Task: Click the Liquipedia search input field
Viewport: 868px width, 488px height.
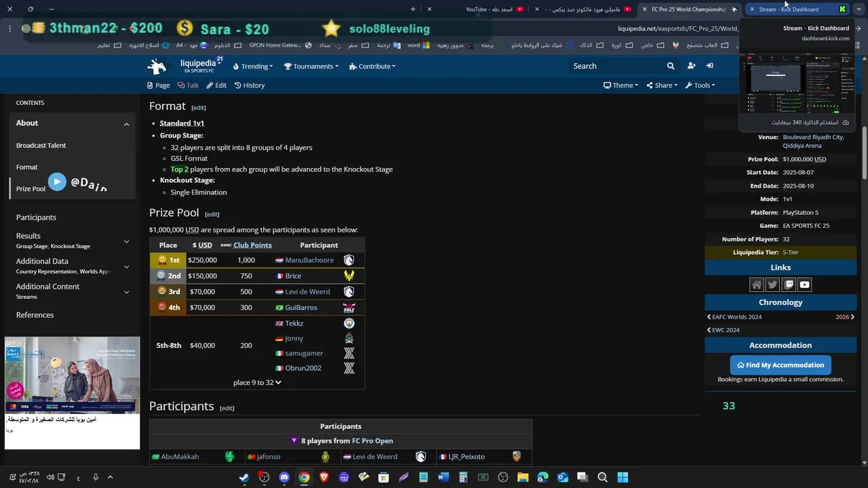Action: [x=616, y=66]
